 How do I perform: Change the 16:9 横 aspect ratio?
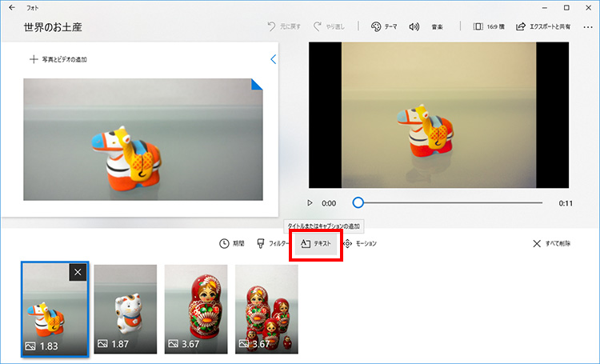point(490,26)
